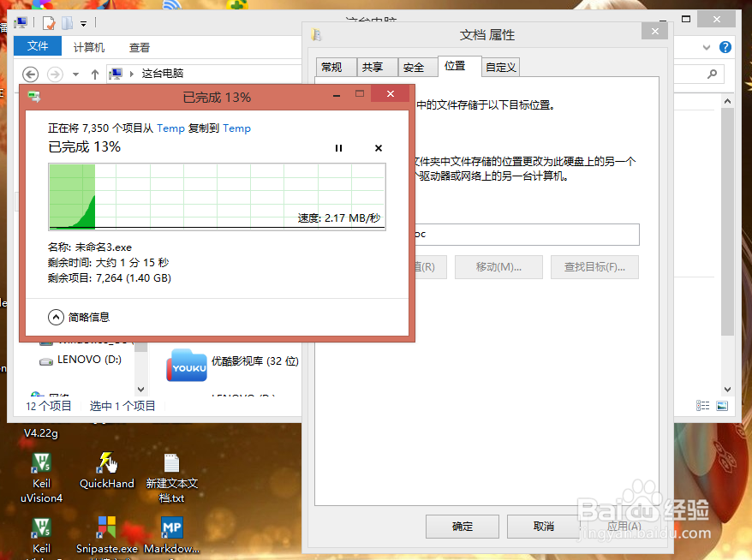Click 剩余时间: 大约 1 分 15 秒 text
Screen dimensions: 752x560
point(109,263)
